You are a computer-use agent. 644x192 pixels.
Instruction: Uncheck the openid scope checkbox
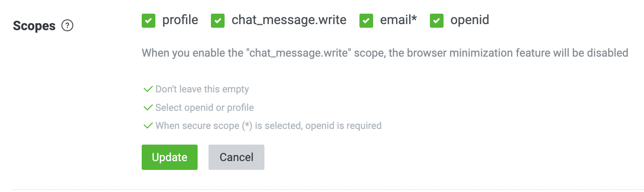(437, 20)
